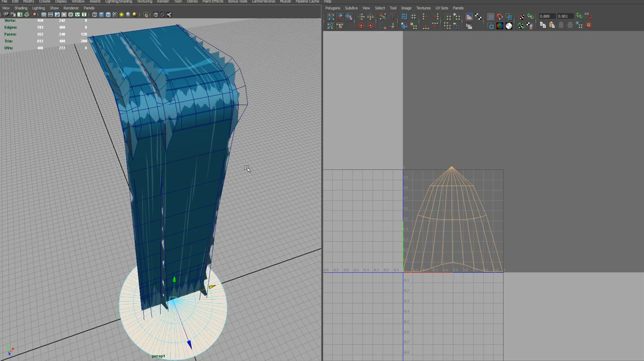Open the UV editor Image menu
Screen dimensions: 644x361
point(406,8)
